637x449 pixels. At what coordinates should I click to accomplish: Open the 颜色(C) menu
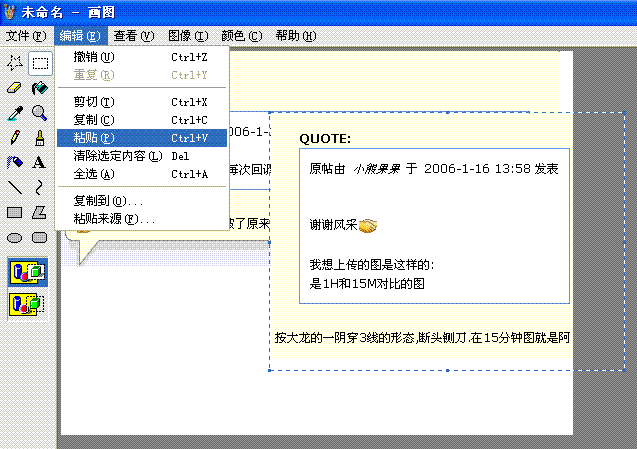click(242, 36)
